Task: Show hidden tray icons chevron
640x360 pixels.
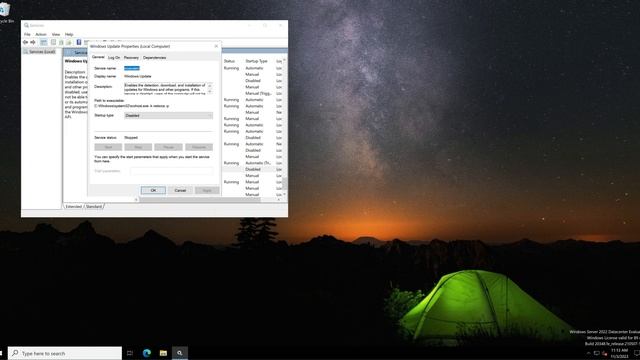Action: [588, 353]
